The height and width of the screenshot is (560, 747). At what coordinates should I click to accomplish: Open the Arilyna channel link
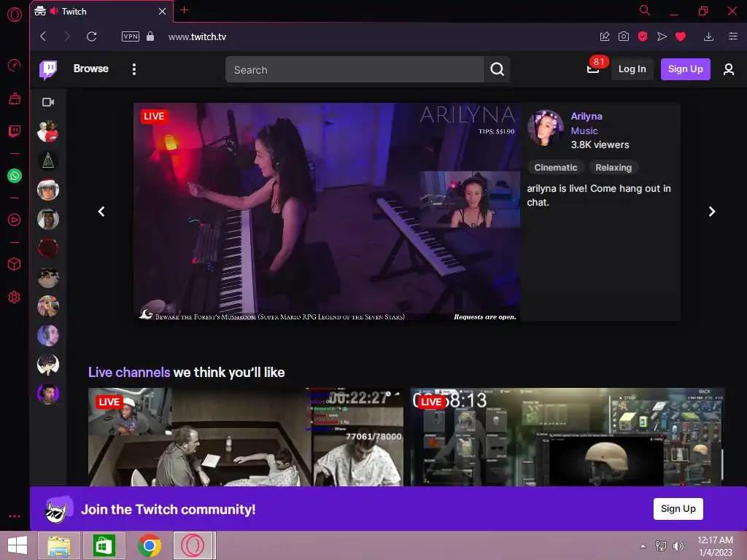point(587,116)
